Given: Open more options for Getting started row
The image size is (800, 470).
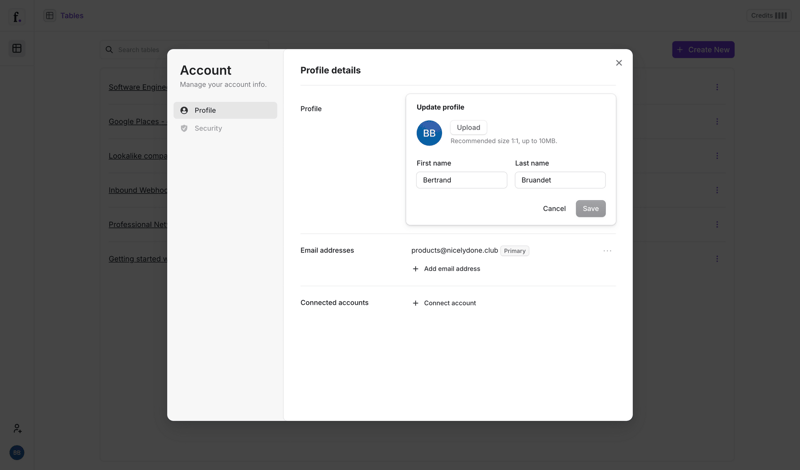Looking at the screenshot, I should [717, 259].
